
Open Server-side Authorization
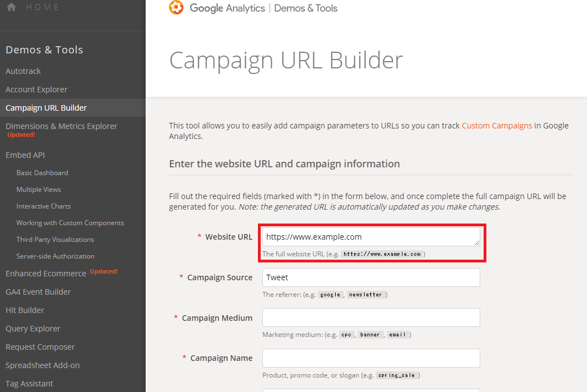(x=56, y=256)
